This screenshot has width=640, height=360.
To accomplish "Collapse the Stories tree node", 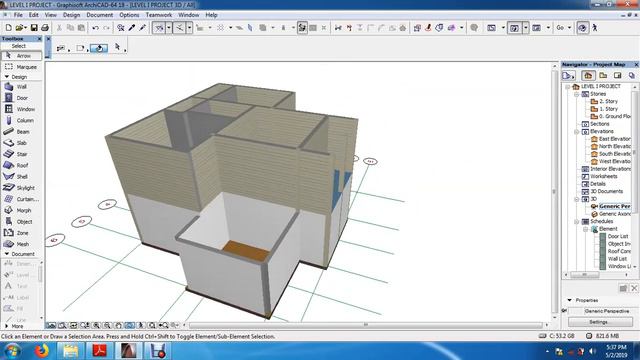I will pos(577,94).
